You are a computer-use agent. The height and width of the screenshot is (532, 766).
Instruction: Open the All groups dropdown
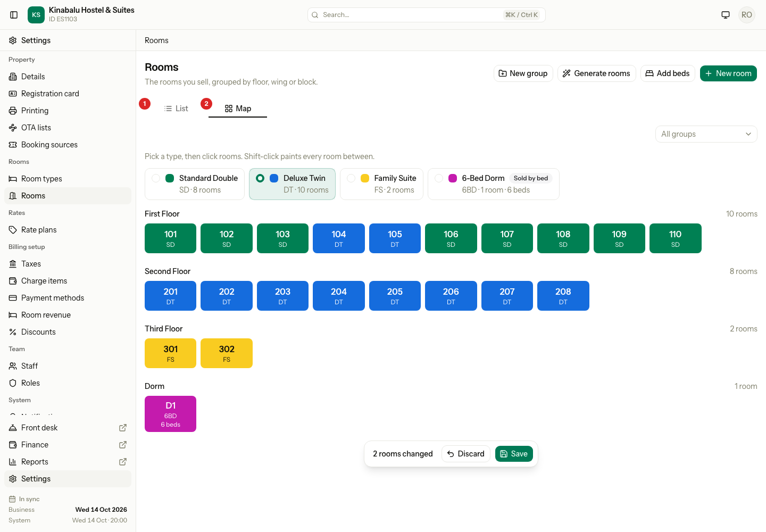[x=706, y=134]
